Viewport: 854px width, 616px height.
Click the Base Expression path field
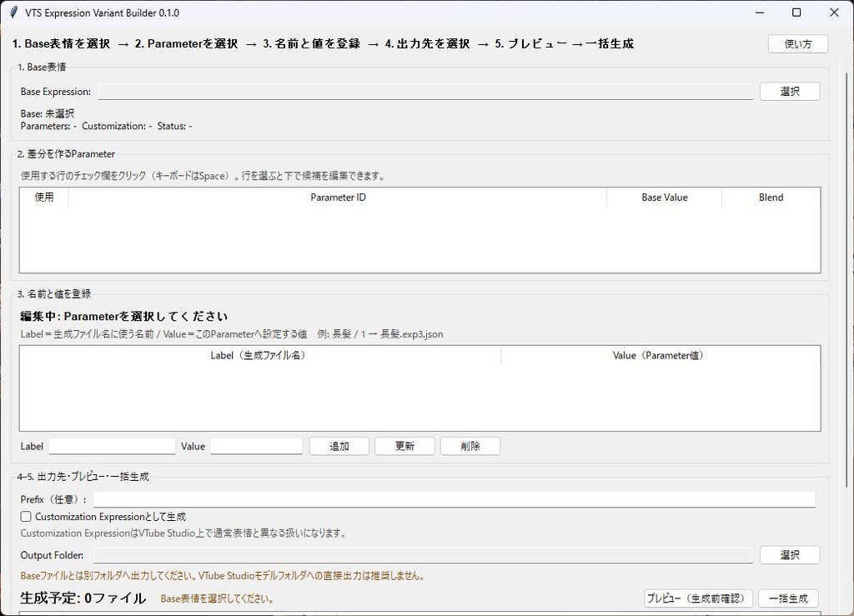tap(425, 92)
